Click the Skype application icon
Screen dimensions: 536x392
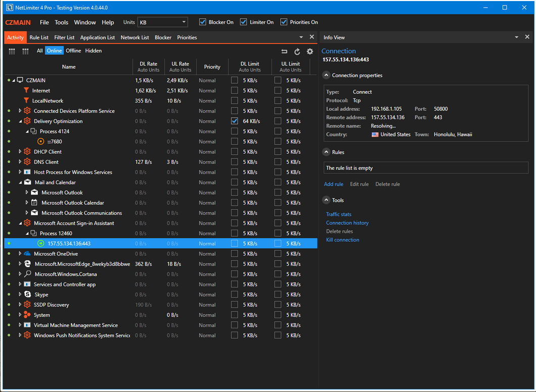pos(28,294)
